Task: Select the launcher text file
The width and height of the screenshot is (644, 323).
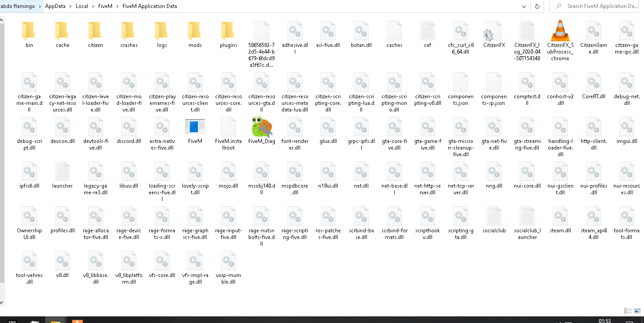Action: pyautogui.click(x=62, y=175)
